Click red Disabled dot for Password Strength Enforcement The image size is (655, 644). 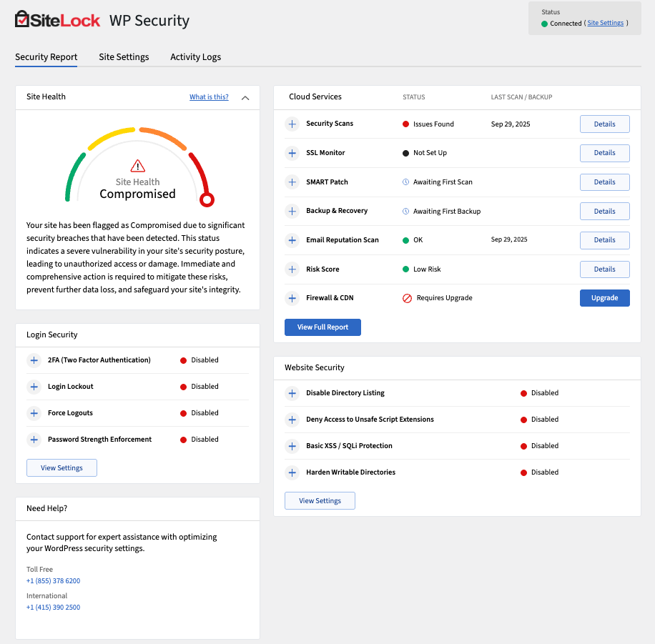tap(183, 440)
